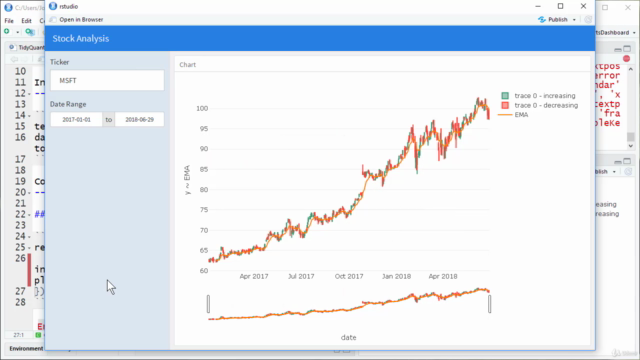Open the new file dropdown arrow in RStudio
The height and width of the screenshot is (360, 640).
click(18, 32)
